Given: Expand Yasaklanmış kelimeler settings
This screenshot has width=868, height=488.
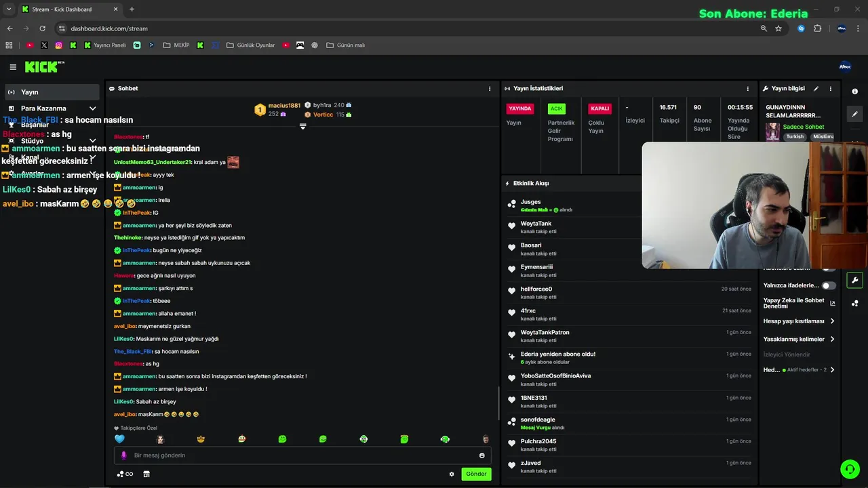Looking at the screenshot, I should click(x=799, y=339).
